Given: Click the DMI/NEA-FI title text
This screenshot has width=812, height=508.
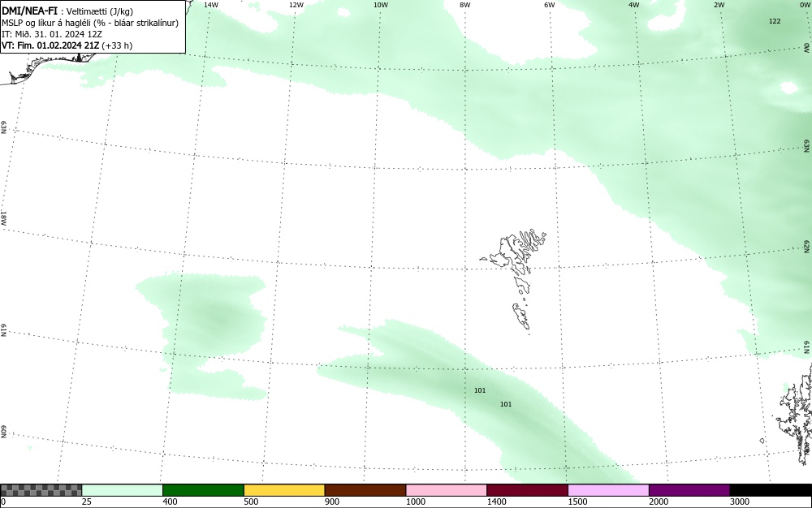Looking at the screenshot, I should coord(29,11).
